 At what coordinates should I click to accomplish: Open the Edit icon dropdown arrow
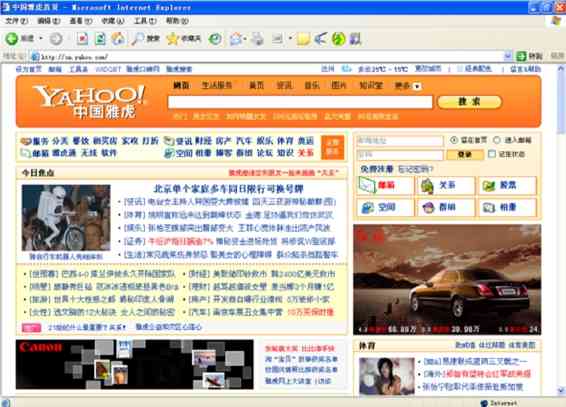click(289, 38)
